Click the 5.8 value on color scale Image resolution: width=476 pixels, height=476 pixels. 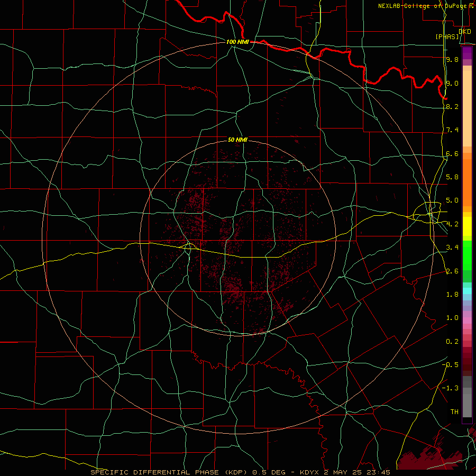pos(452,177)
